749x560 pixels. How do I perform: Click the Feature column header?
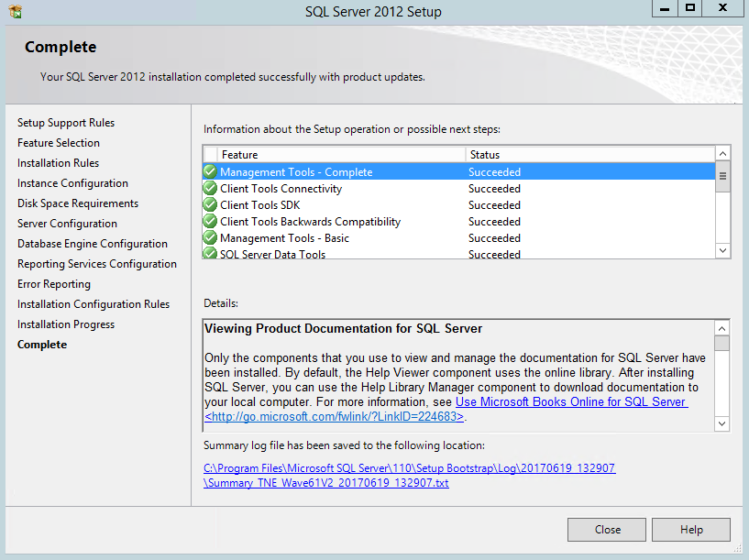click(x=341, y=155)
